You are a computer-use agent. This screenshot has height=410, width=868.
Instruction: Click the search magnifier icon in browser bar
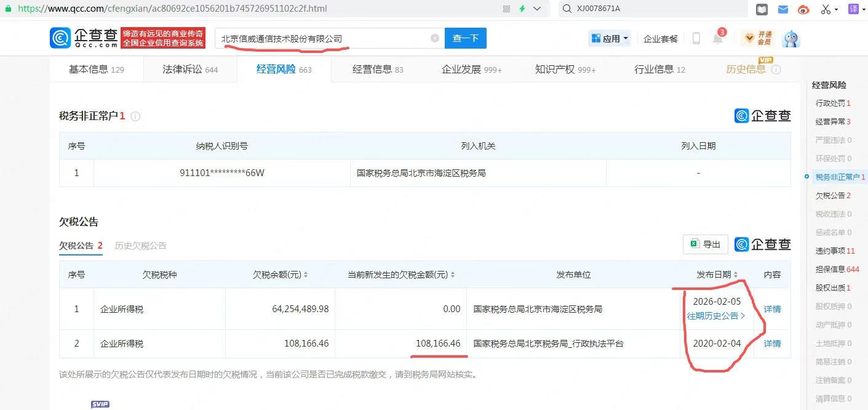pyautogui.click(x=567, y=9)
